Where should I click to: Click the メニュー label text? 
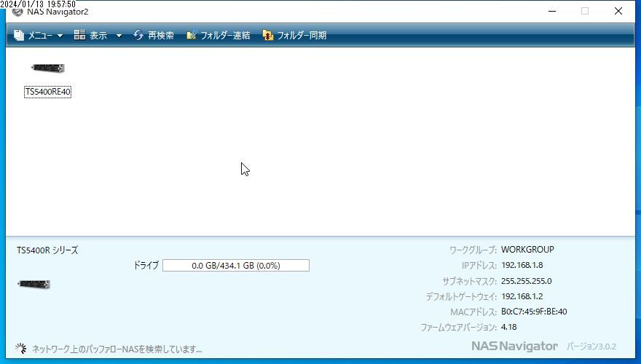click(x=40, y=36)
